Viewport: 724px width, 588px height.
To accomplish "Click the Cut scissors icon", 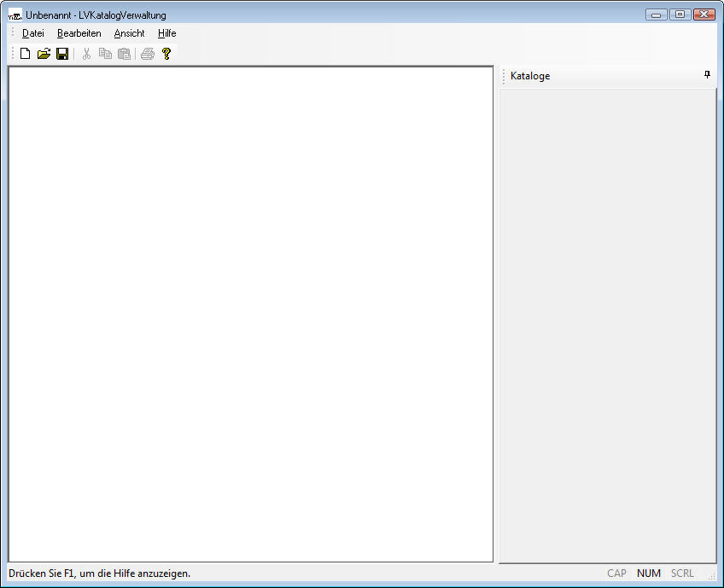I will click(86, 54).
